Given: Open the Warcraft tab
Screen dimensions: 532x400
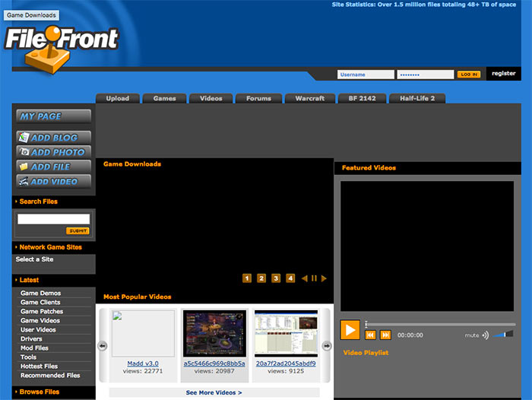Looking at the screenshot, I should click(310, 98).
